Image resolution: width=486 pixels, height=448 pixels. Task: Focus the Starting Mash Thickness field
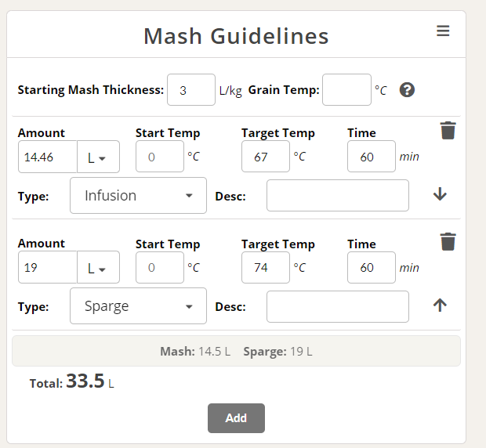point(191,90)
